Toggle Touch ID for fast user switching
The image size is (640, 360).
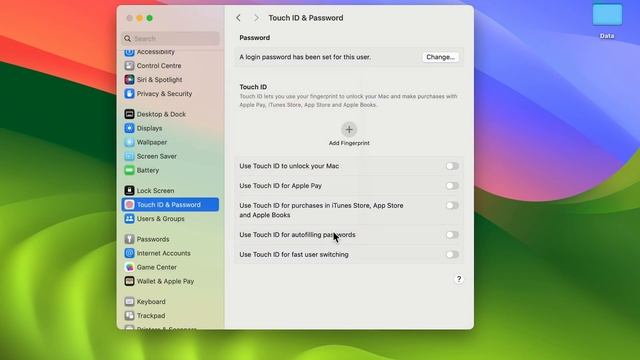[x=452, y=254]
